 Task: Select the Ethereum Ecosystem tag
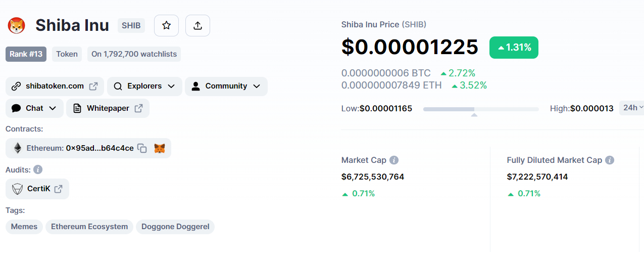[89, 227]
